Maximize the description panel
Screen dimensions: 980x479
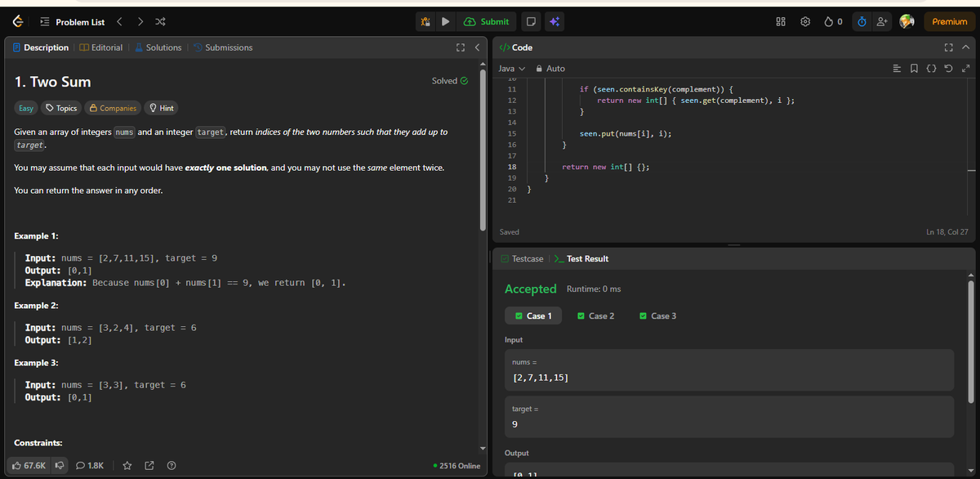coord(461,48)
